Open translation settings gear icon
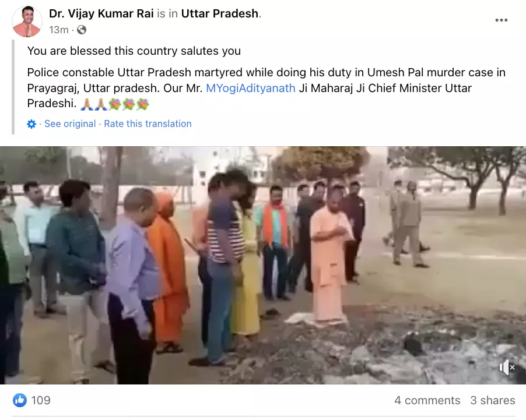The width and height of the screenshot is (526, 420). coord(31,124)
